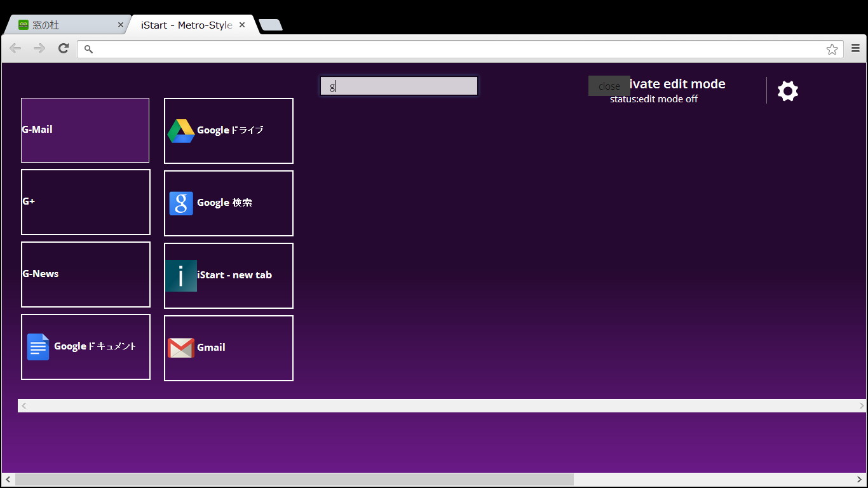868x488 pixels.
Task: Close the 窓の杜 tab
Action: coord(121,25)
